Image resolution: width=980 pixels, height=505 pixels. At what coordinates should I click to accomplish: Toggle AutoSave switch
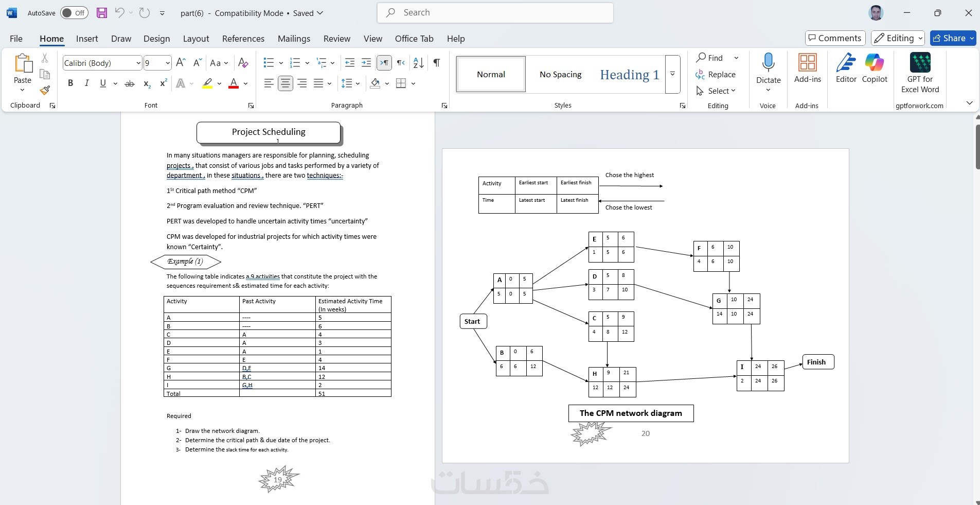coord(74,13)
